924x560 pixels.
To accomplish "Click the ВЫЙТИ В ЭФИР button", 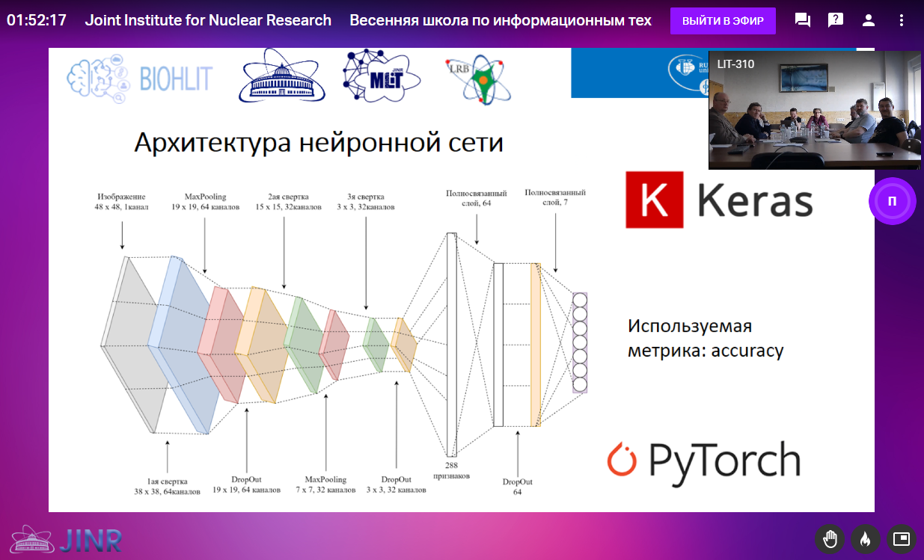I will coord(723,21).
